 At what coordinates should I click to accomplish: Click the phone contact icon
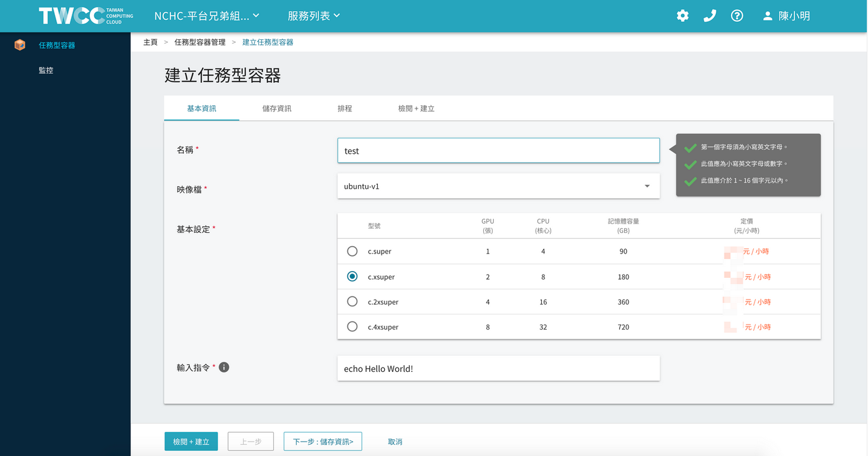(x=710, y=16)
